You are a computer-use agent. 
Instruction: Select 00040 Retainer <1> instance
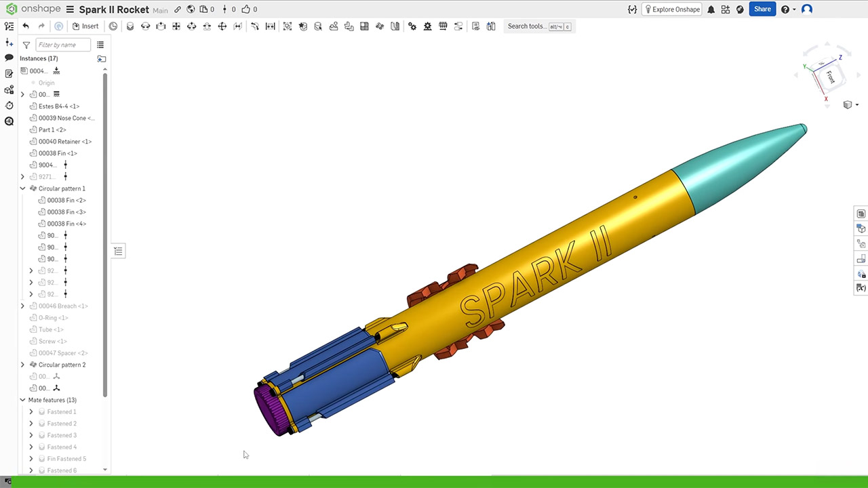pyautogui.click(x=65, y=142)
